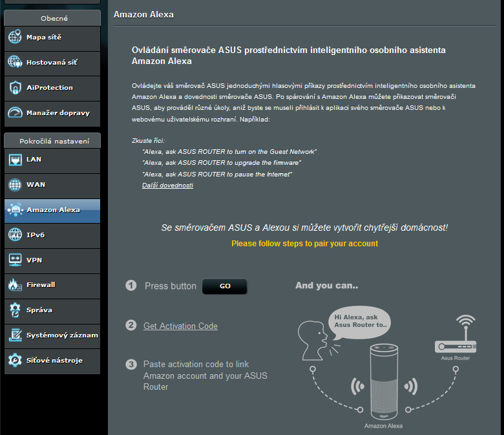Open the Firewall settings page
The width and height of the screenshot is (504, 435).
52,286
